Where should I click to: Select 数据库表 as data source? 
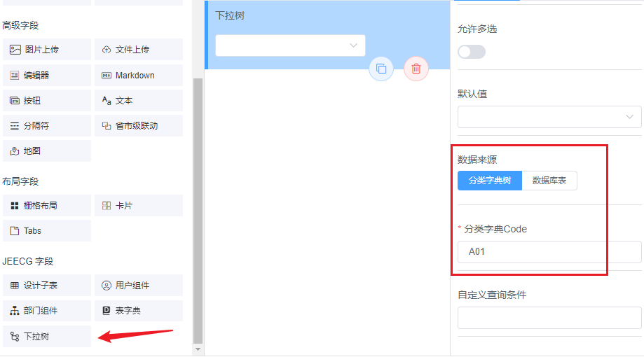pos(549,181)
